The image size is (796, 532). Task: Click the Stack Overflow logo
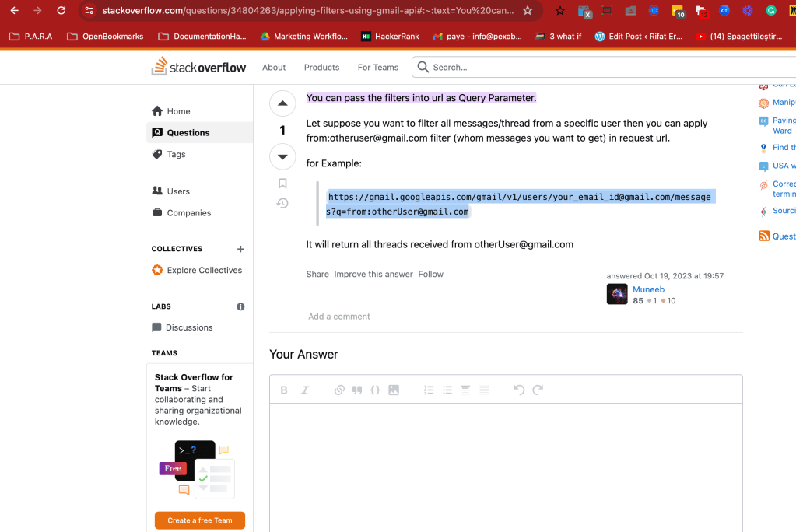click(198, 67)
